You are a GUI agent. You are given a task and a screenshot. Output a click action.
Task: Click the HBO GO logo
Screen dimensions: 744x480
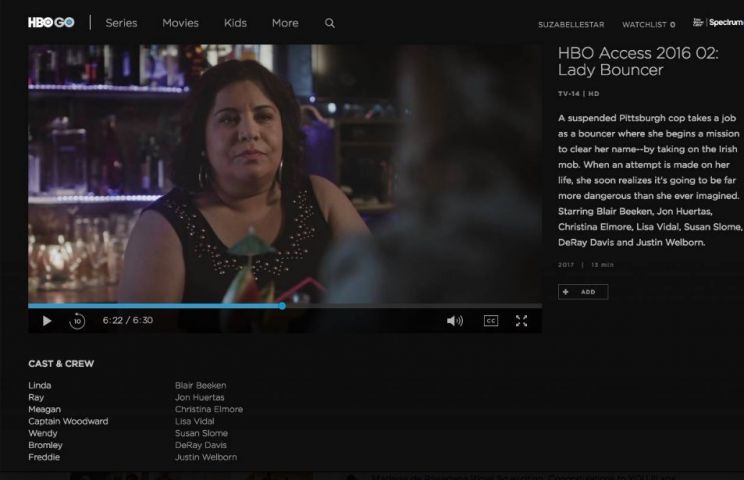click(x=51, y=22)
